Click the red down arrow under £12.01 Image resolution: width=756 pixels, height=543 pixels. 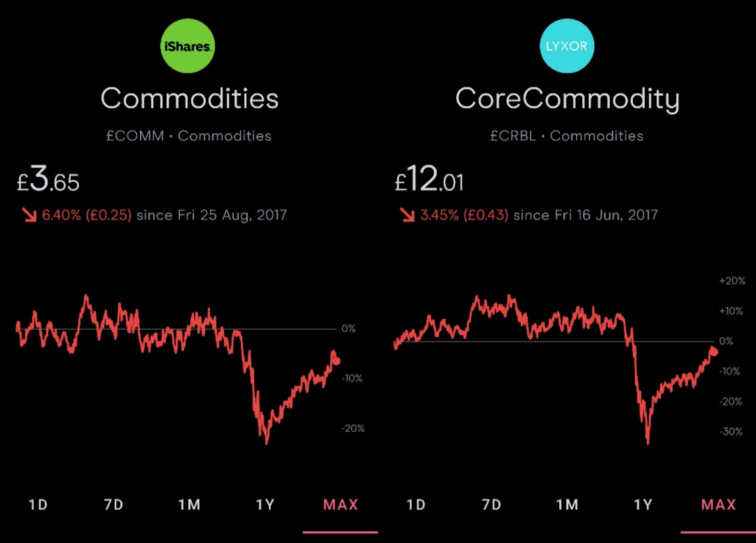coord(407,215)
